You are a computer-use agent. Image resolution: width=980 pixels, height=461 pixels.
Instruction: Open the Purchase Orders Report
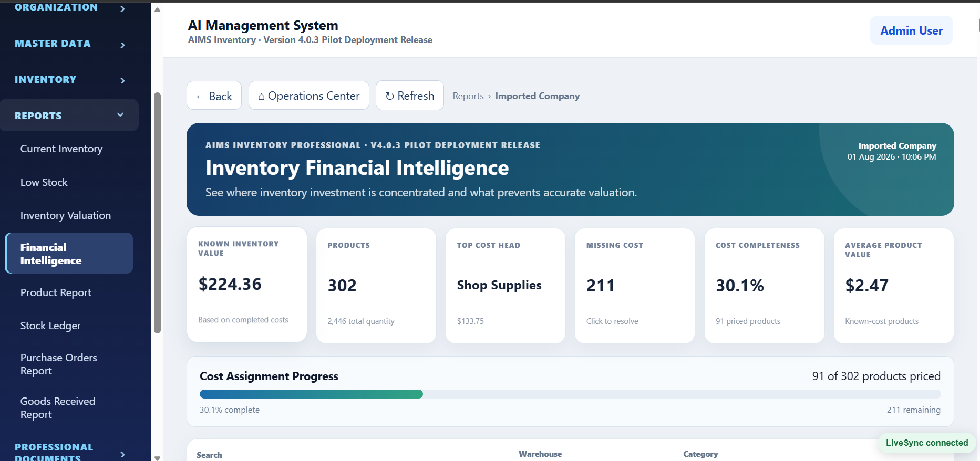69,364
